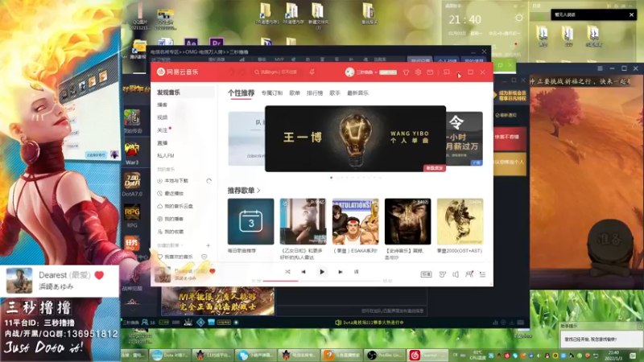This screenshot has width=644, height=362.
Task: Expand the username dropdown arrow
Action: [376, 72]
